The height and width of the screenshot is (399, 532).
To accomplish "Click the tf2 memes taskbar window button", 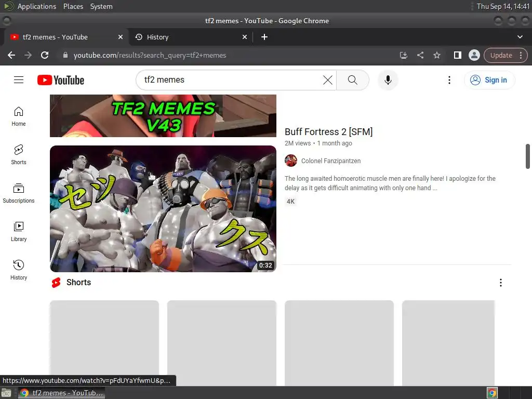I will (x=62, y=393).
